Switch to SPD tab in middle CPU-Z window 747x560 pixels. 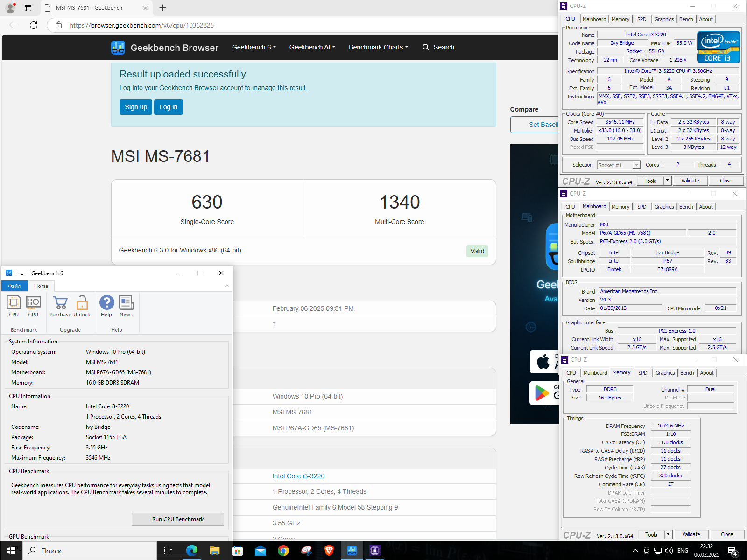pyautogui.click(x=642, y=207)
